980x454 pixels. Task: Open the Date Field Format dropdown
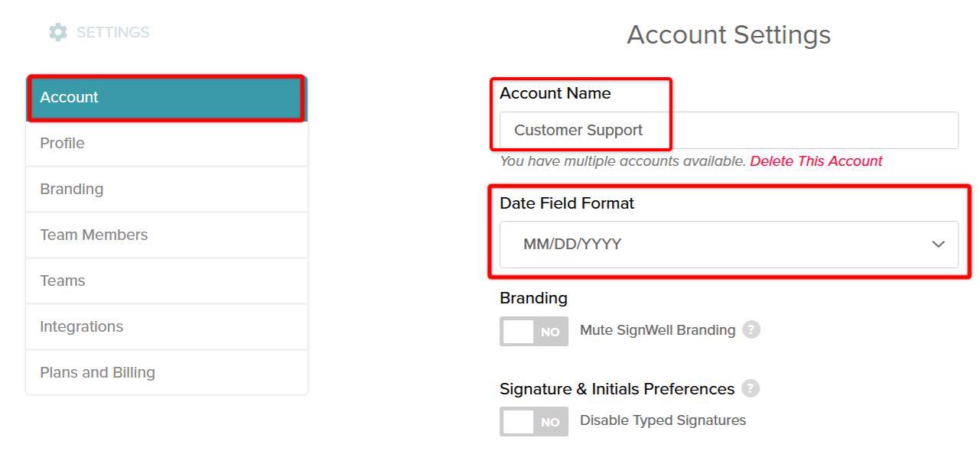click(x=728, y=245)
